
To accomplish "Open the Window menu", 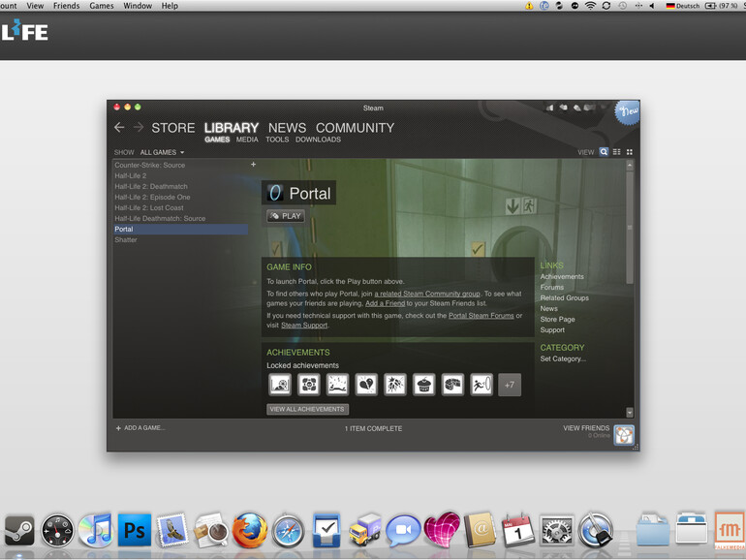I will tap(138, 6).
